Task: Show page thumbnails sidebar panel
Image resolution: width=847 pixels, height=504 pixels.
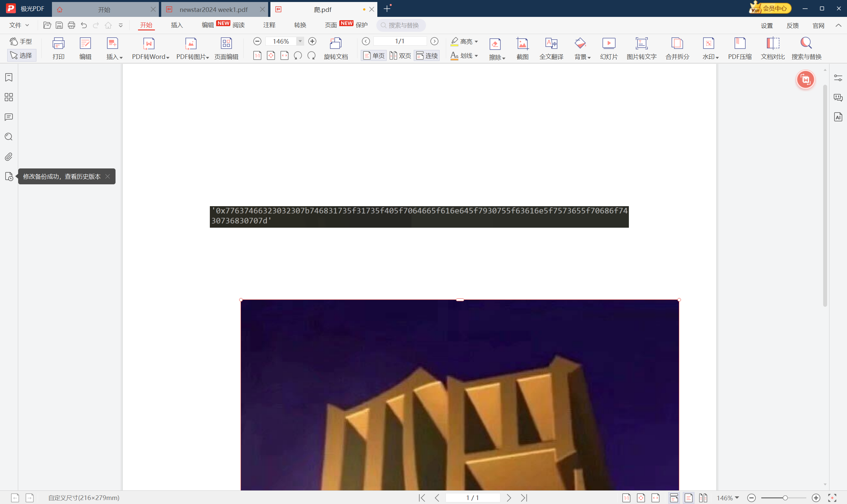Action: click(x=9, y=97)
